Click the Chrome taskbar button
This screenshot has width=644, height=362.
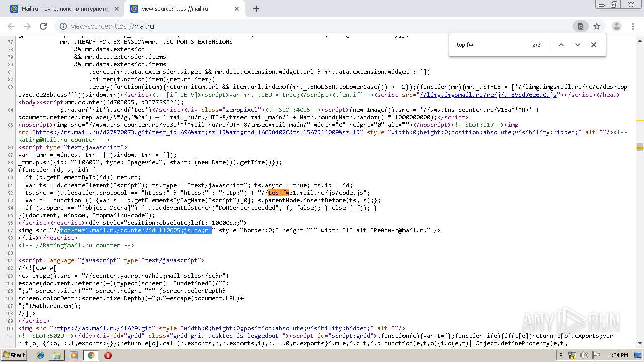[x=91, y=355]
